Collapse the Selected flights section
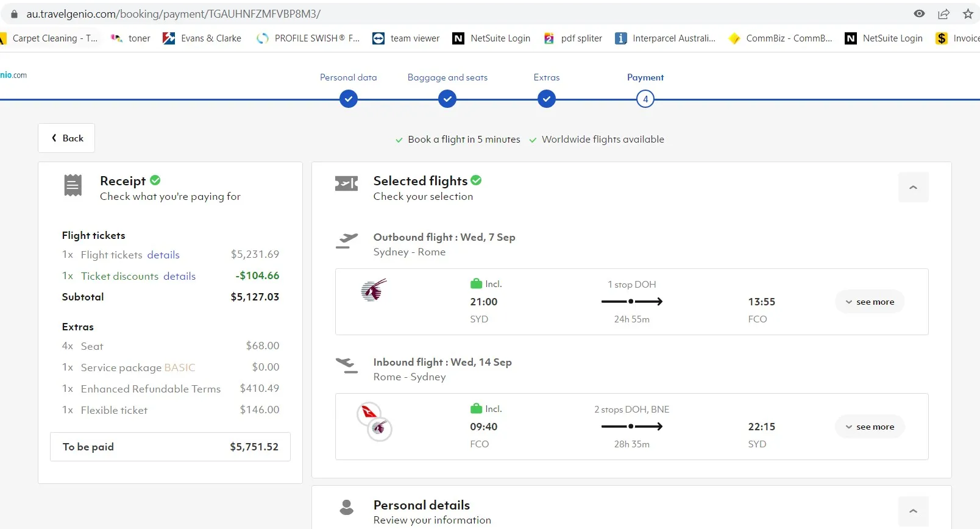The height and width of the screenshot is (529, 980). pyautogui.click(x=913, y=187)
